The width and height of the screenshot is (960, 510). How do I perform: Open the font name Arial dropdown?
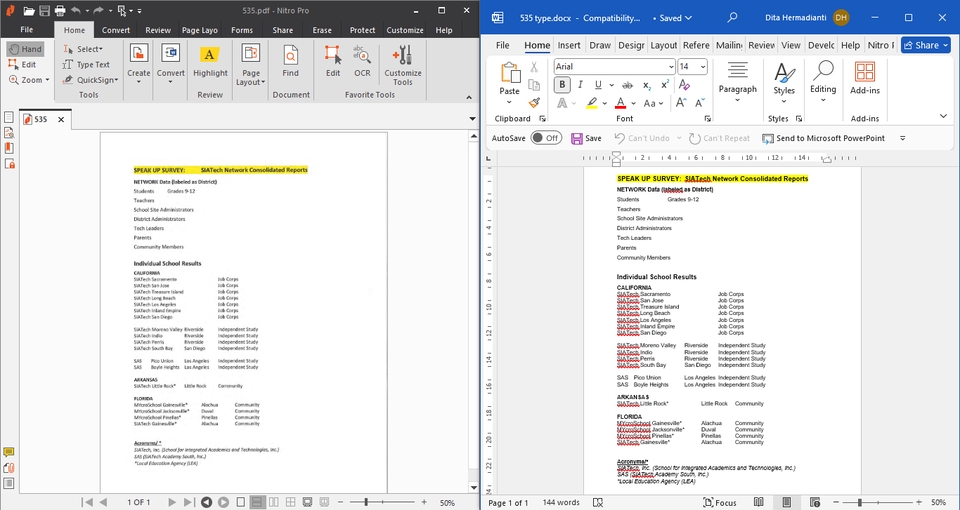click(x=671, y=67)
